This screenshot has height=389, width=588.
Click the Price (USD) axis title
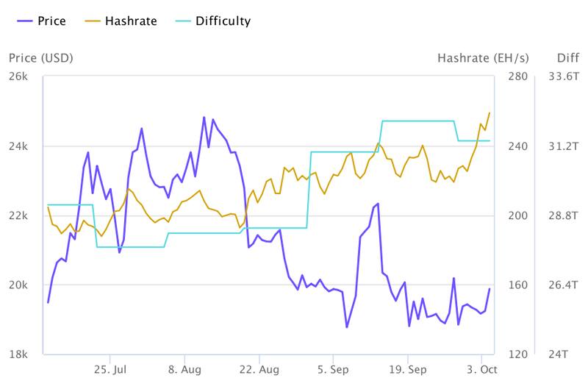coord(40,58)
